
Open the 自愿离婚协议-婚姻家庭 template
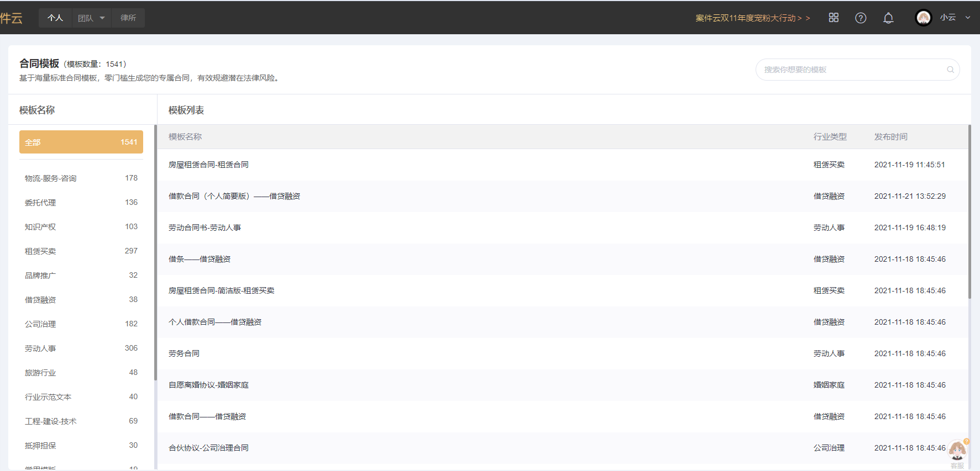pos(208,385)
